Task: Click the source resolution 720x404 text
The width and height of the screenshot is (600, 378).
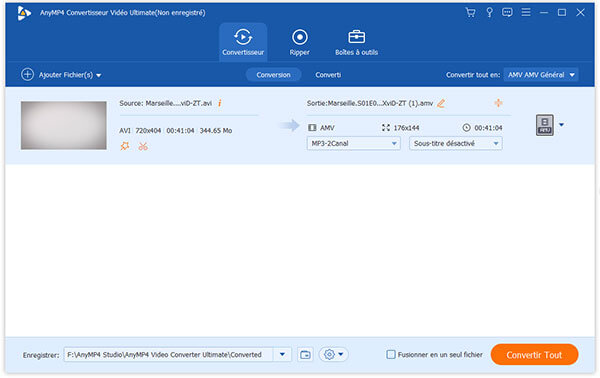Action: pos(148,130)
